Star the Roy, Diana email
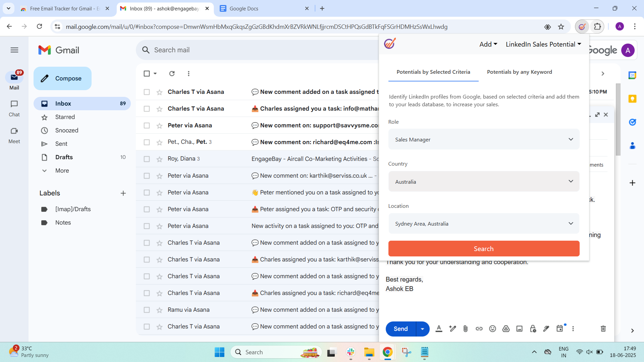Viewport: 644px width, 362px height. (159, 159)
